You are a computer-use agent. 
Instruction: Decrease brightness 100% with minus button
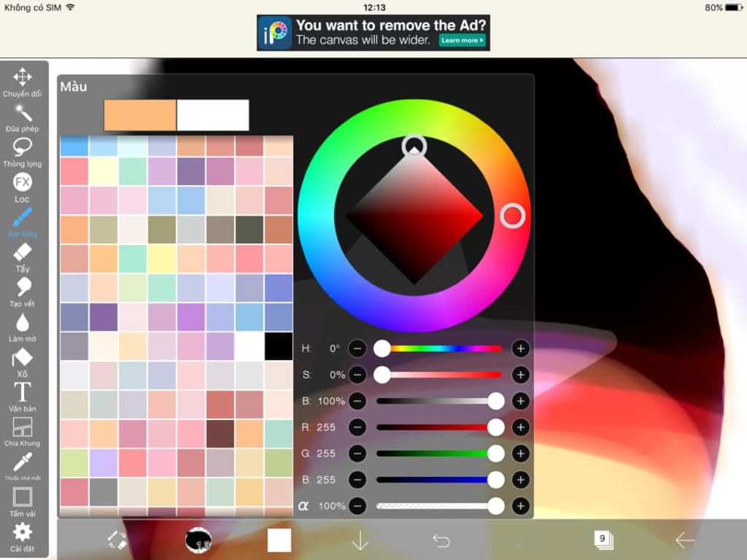pos(357,401)
